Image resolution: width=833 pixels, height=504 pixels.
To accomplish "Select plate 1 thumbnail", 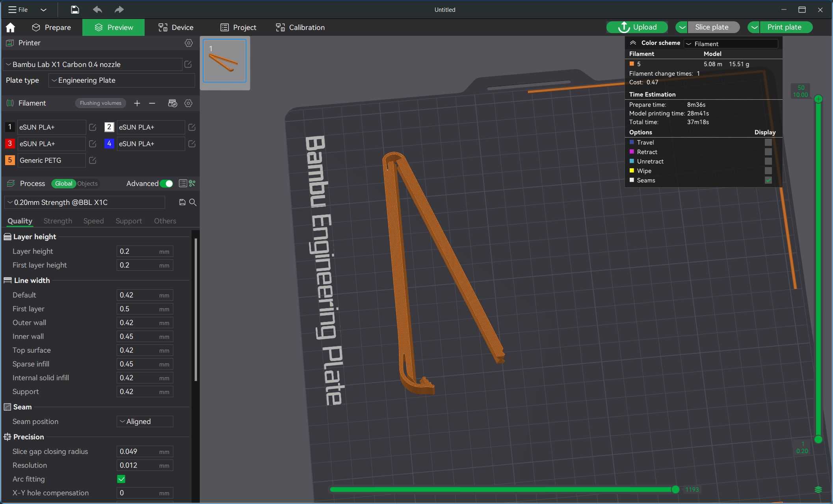I will point(225,61).
